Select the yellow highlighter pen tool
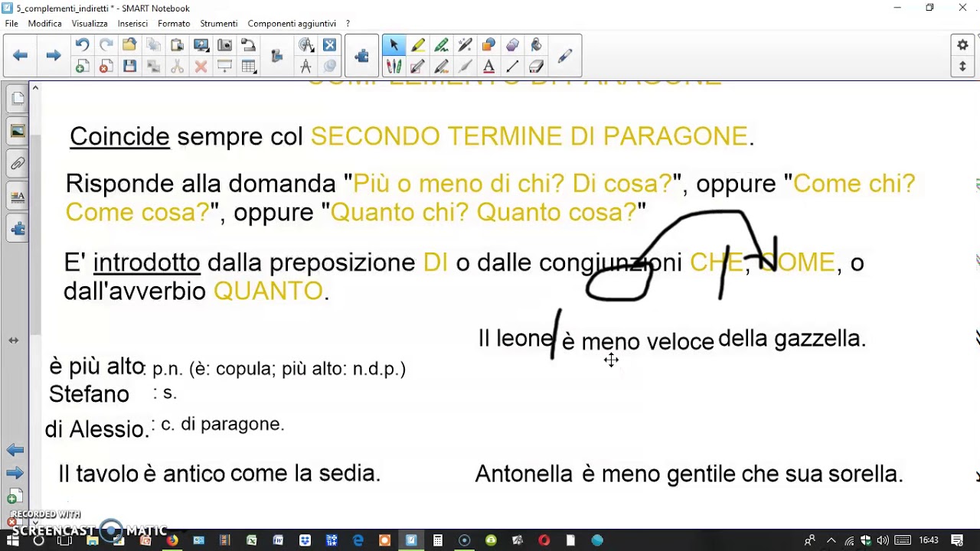Image resolution: width=980 pixels, height=551 pixels. pyautogui.click(x=417, y=45)
